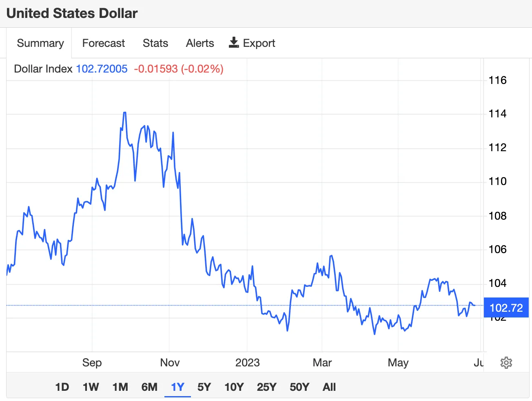Open chart settings gear icon
This screenshot has width=532, height=401.
[506, 363]
